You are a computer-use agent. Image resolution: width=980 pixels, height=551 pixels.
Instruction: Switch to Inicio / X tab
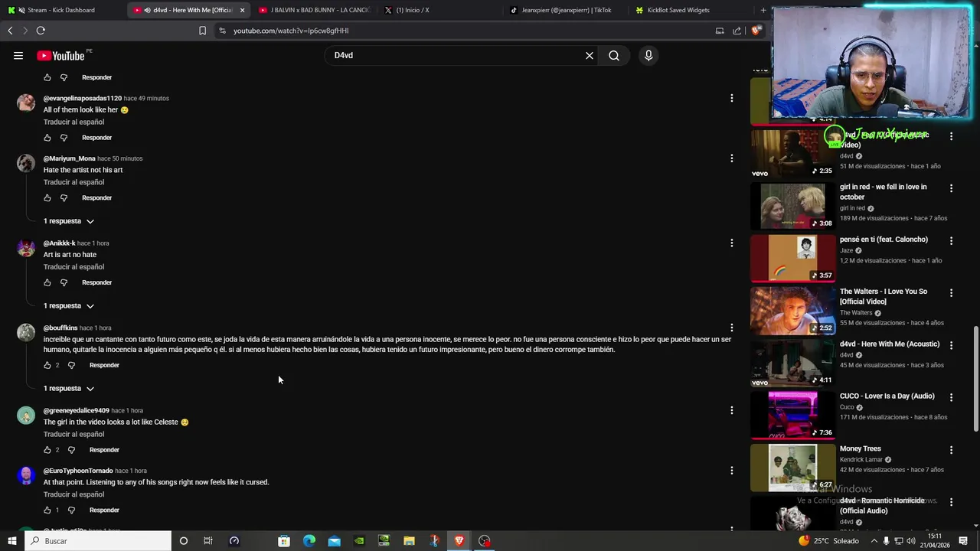click(x=438, y=10)
